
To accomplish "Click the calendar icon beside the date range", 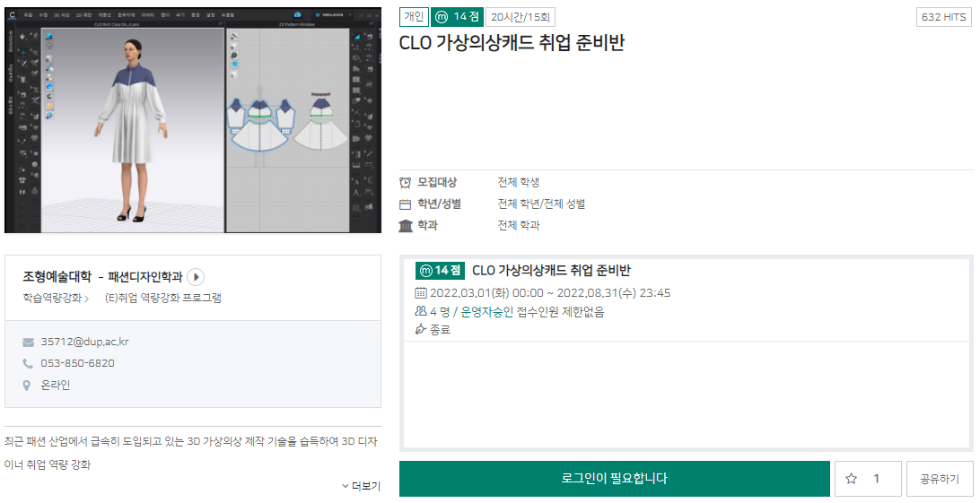I will [421, 293].
